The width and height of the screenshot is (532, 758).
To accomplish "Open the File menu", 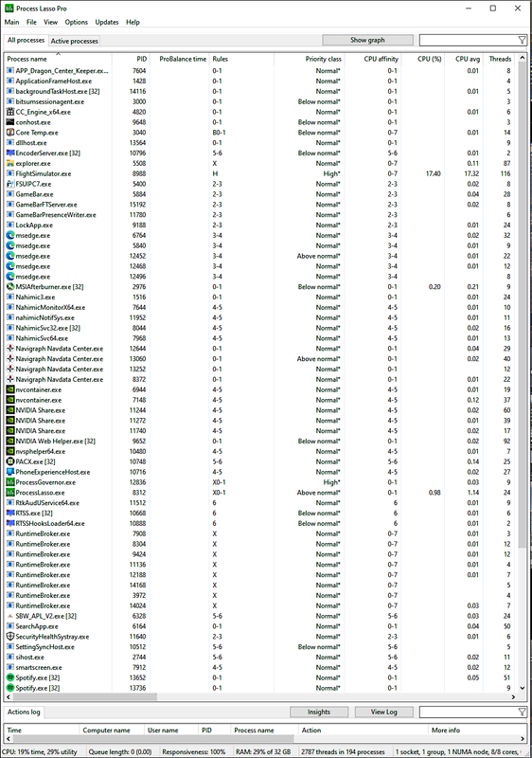I will coord(31,22).
